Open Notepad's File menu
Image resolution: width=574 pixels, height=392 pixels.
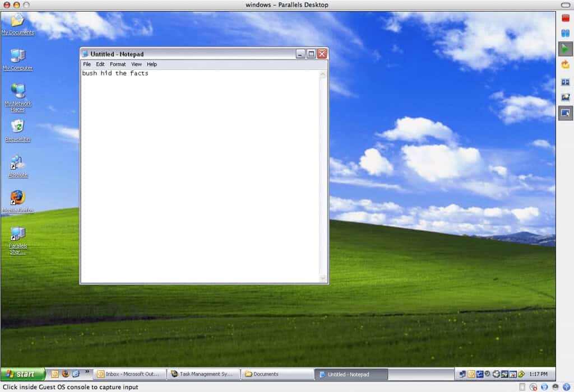tap(87, 64)
